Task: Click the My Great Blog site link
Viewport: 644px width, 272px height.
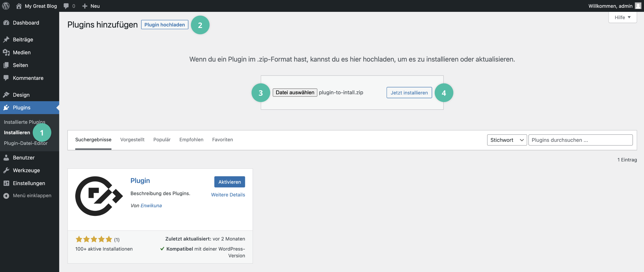Action: (41, 6)
